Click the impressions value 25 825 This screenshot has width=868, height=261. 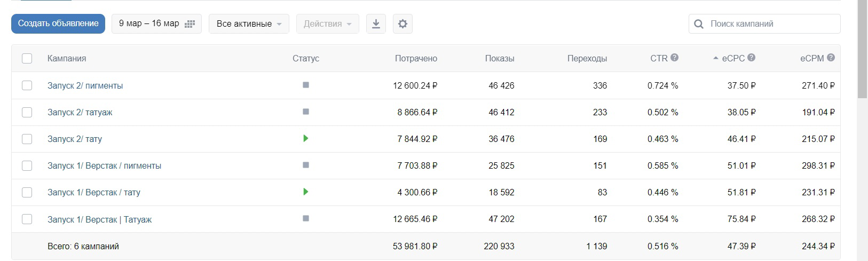click(x=501, y=165)
